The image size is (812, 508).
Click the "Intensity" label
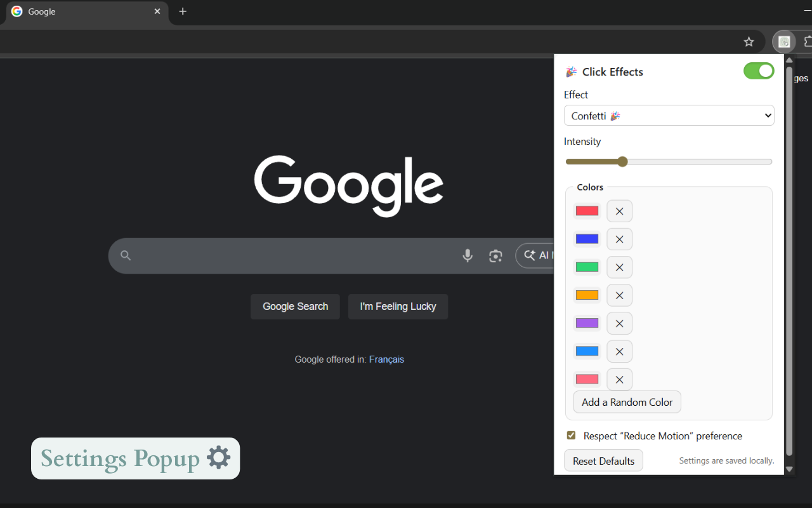tap(582, 142)
